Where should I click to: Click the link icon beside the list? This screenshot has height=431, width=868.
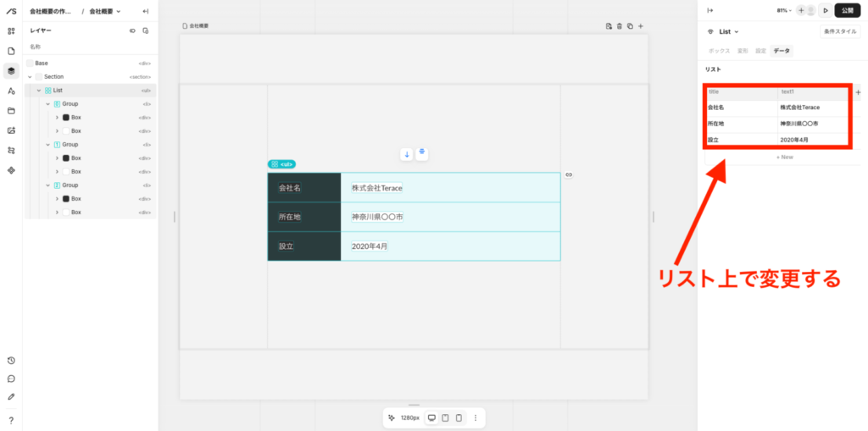[569, 174]
